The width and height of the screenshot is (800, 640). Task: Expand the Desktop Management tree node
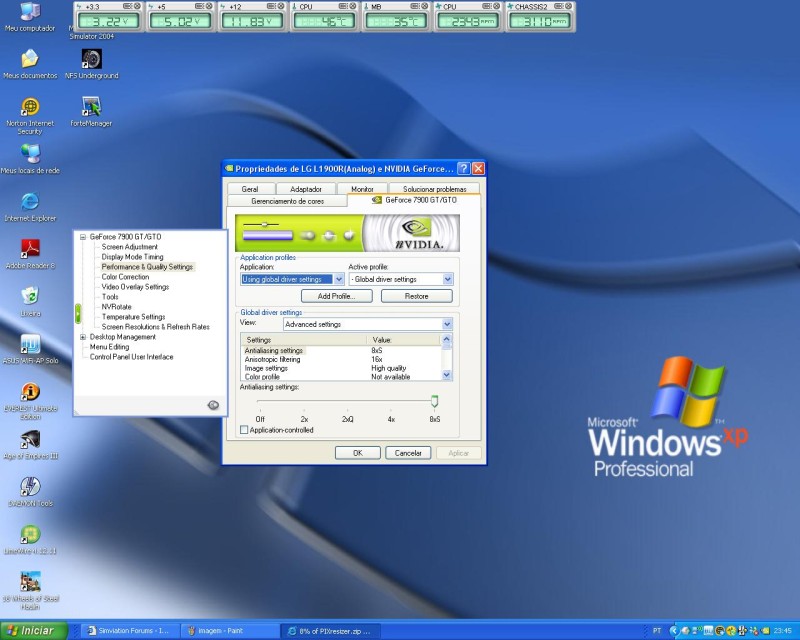(x=84, y=337)
